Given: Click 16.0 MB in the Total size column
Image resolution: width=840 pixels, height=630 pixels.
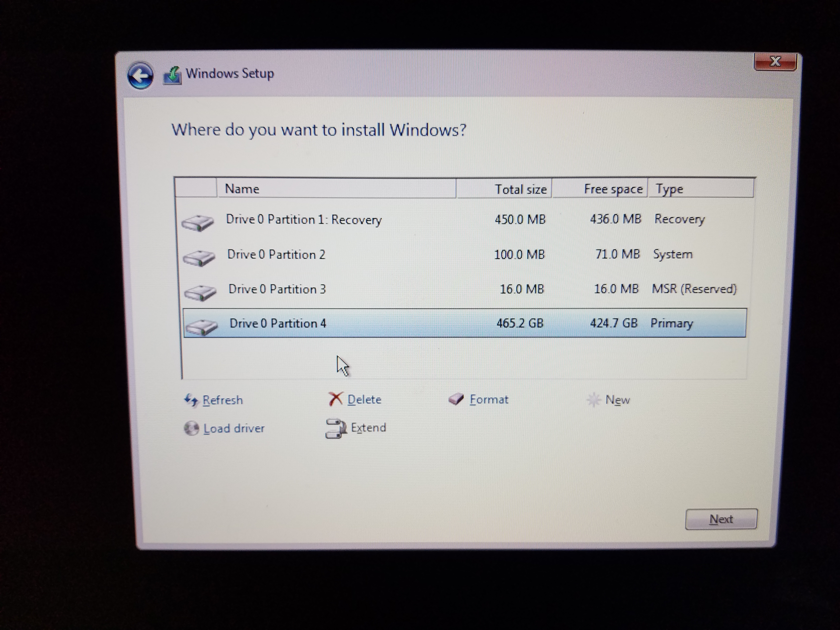Looking at the screenshot, I should pos(522,289).
